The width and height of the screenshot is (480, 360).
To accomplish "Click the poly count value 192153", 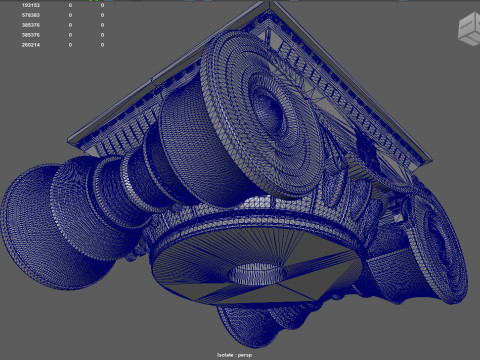I will coord(31,5).
